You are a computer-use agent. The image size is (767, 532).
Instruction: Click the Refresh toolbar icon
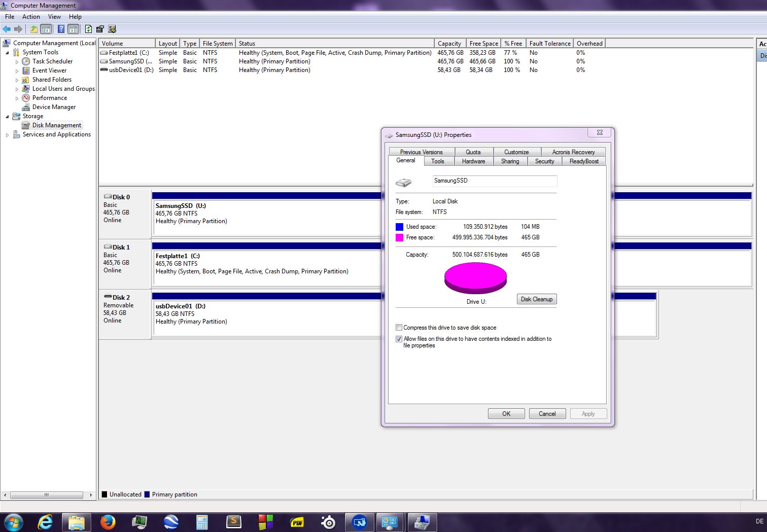tap(88, 29)
